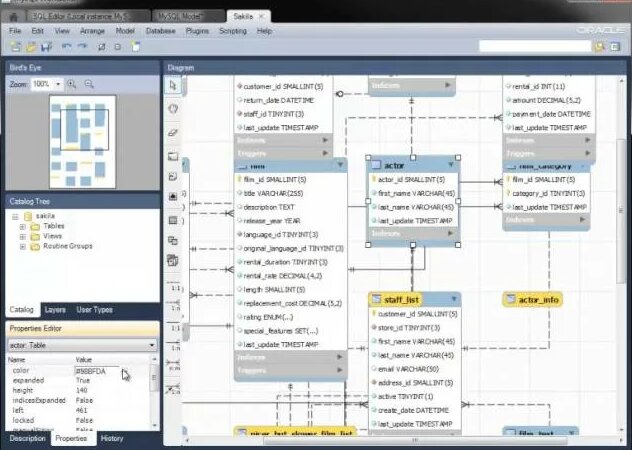Image resolution: width=632 pixels, height=450 pixels.
Task: Open the Scripting menu
Action: (233, 31)
